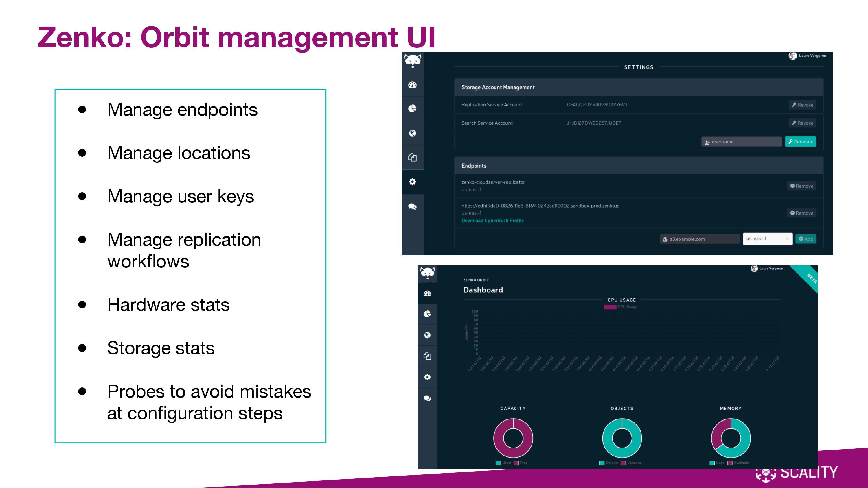Open the pie chart icon in Settings sidebar
This screenshot has width=868, height=488.
click(x=412, y=108)
